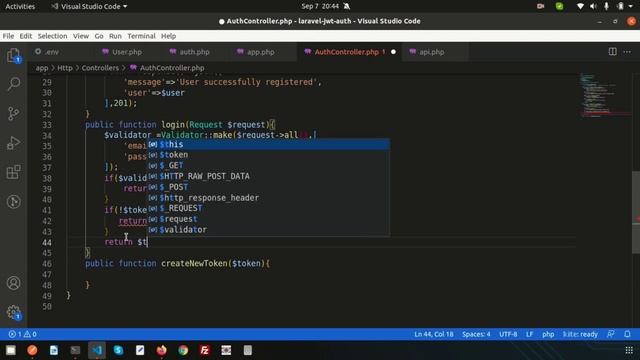Open the Extensions view
Image resolution: width=640 pixels, height=360 pixels.
[13, 172]
